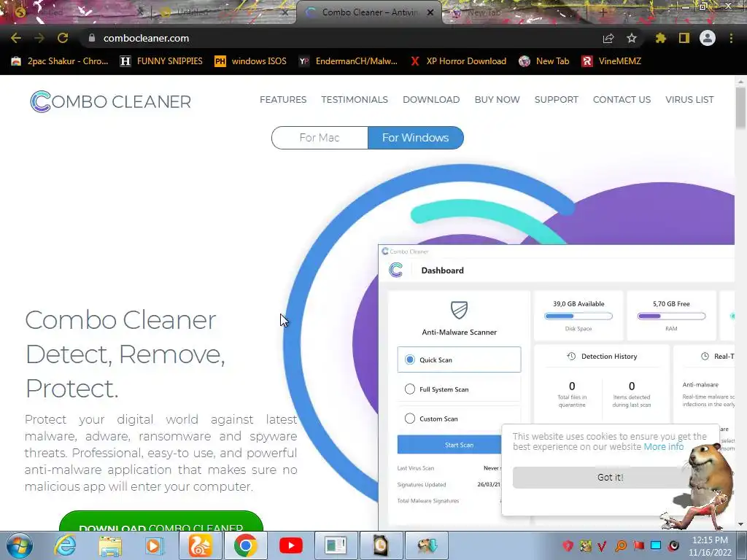Click the Disk Space progress bar
This screenshot has width=747, height=560.
click(578, 316)
